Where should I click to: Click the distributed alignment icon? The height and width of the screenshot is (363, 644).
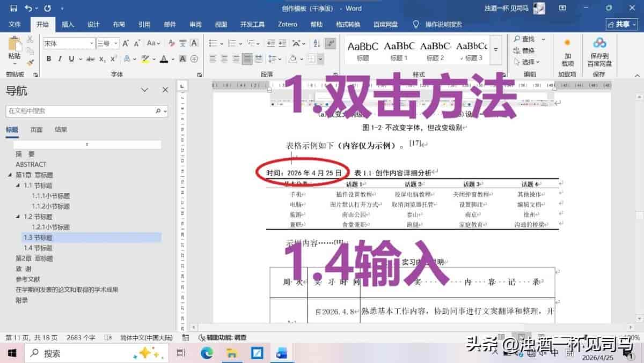point(259,59)
